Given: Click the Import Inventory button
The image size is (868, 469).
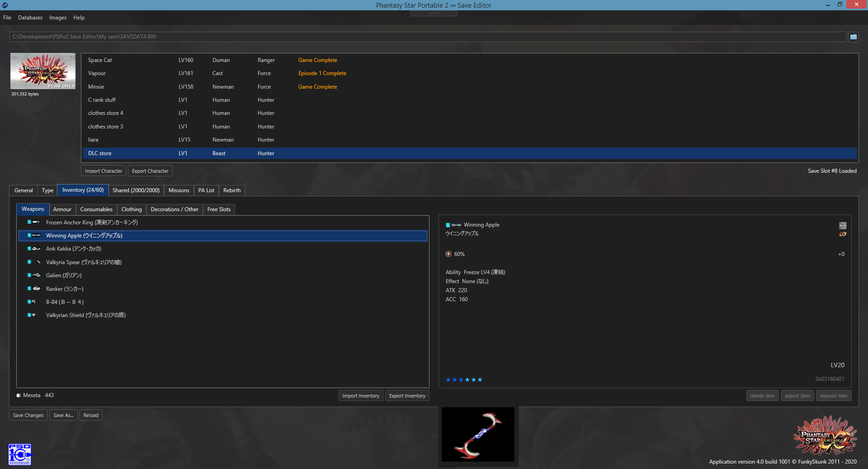Looking at the screenshot, I should pyautogui.click(x=361, y=396).
